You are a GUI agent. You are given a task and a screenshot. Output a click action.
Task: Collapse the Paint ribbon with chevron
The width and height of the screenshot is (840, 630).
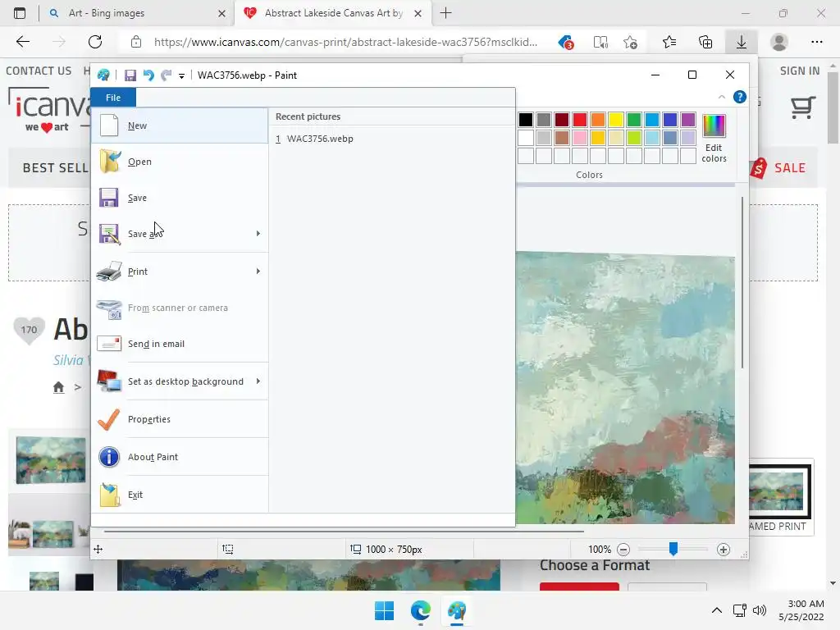pos(721,97)
